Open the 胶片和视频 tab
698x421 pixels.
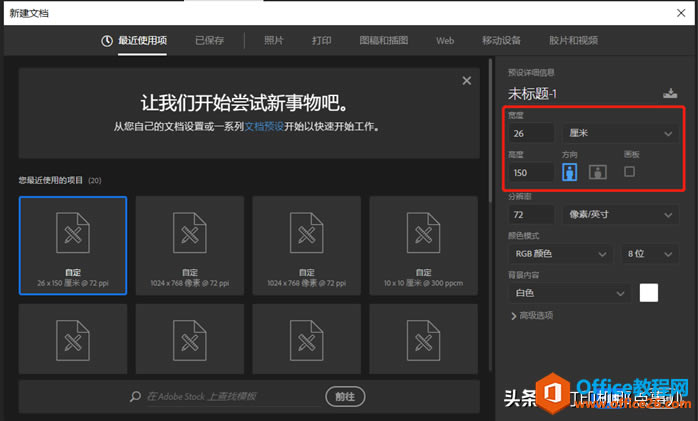point(573,40)
